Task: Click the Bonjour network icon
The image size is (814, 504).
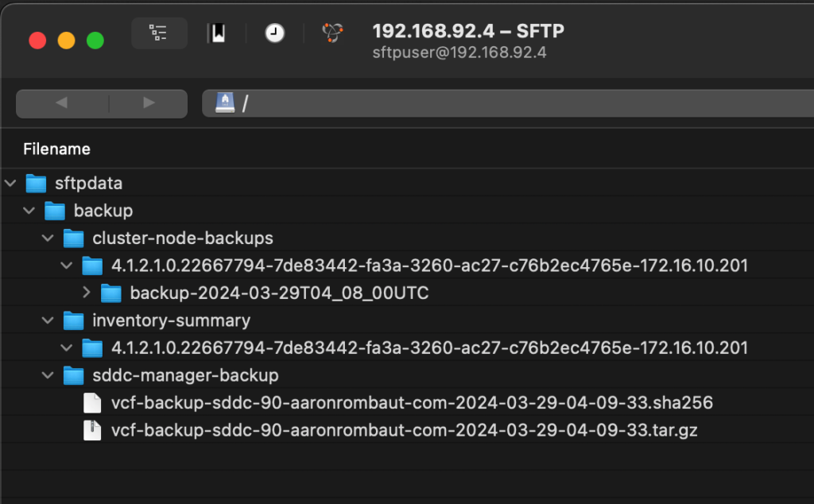Action: pos(332,33)
